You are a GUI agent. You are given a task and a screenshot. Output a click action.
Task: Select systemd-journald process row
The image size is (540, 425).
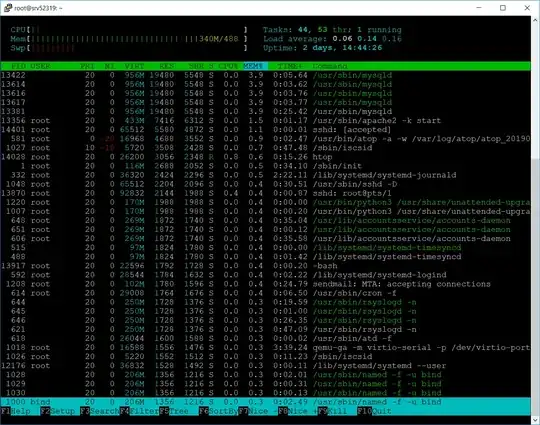[x=265, y=175]
